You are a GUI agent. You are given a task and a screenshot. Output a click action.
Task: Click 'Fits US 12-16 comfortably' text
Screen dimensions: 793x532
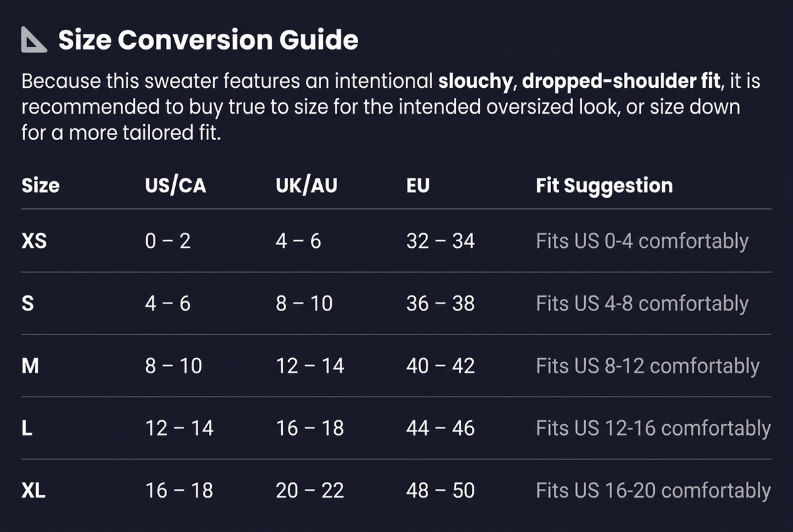coord(654,428)
